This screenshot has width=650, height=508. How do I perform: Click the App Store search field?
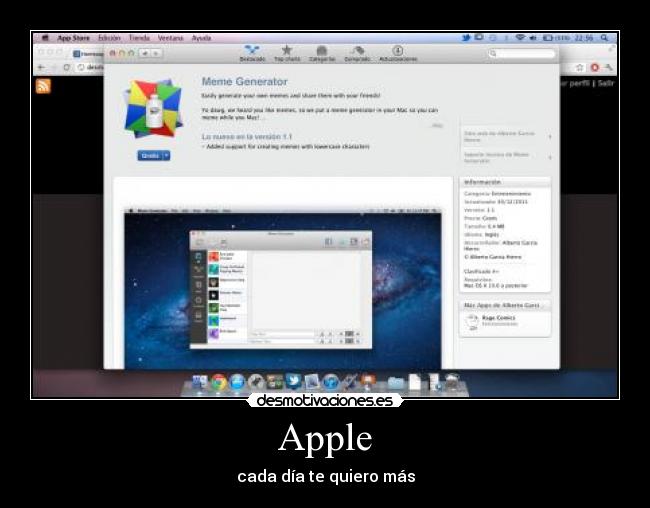(x=521, y=53)
